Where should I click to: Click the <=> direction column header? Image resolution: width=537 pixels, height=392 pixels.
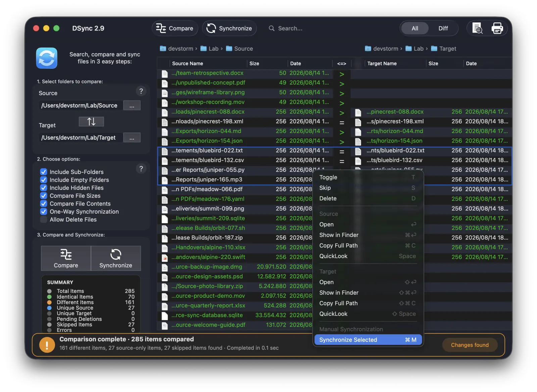click(342, 63)
